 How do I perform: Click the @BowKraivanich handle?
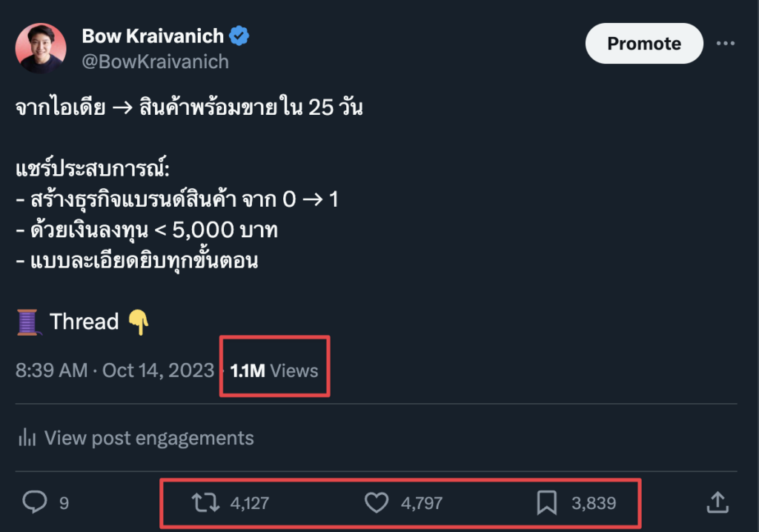tap(155, 61)
